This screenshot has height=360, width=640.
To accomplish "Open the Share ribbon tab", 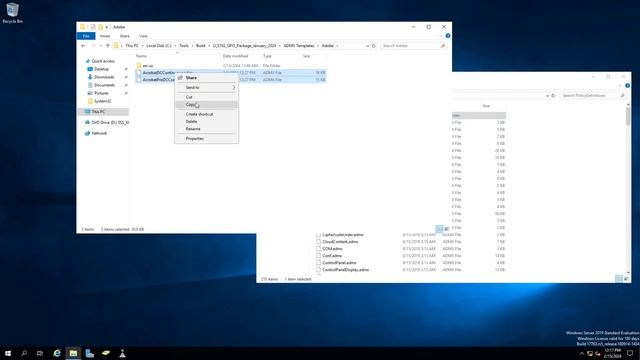I will click(x=124, y=36).
